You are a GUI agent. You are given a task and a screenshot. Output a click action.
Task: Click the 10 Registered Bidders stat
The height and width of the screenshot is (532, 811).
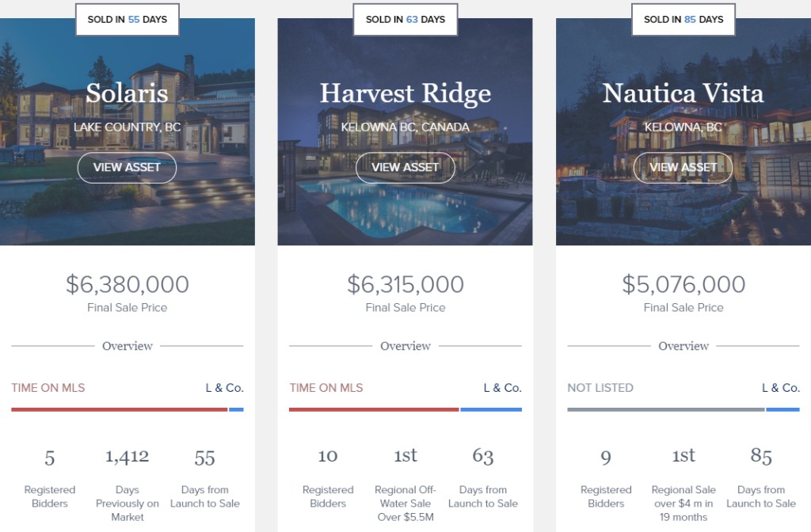click(x=328, y=478)
